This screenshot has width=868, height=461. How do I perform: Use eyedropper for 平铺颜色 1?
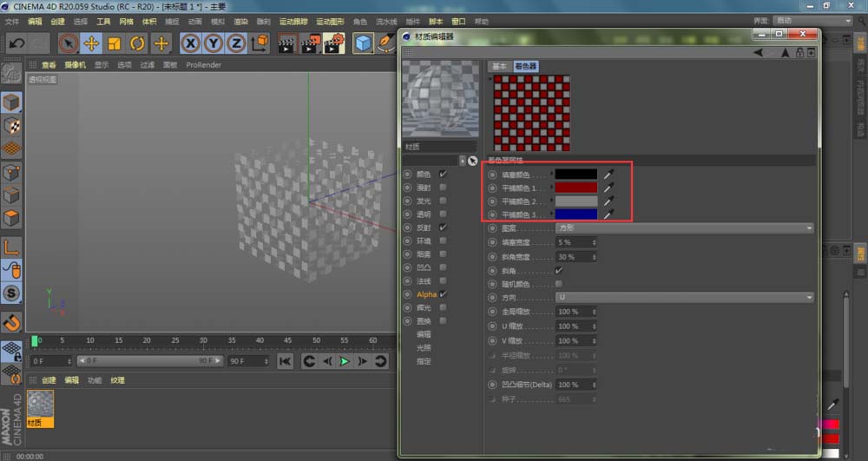608,188
